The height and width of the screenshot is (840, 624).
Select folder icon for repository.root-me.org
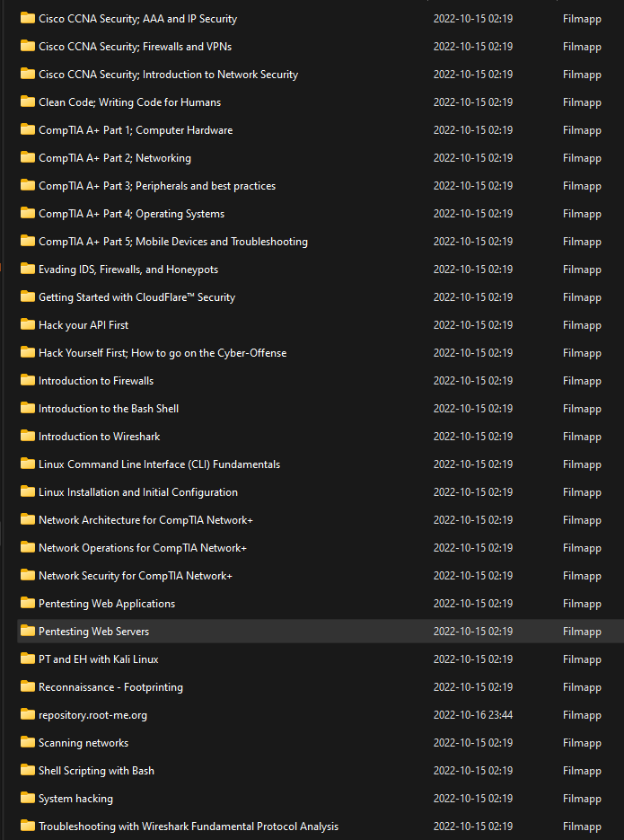tap(28, 714)
